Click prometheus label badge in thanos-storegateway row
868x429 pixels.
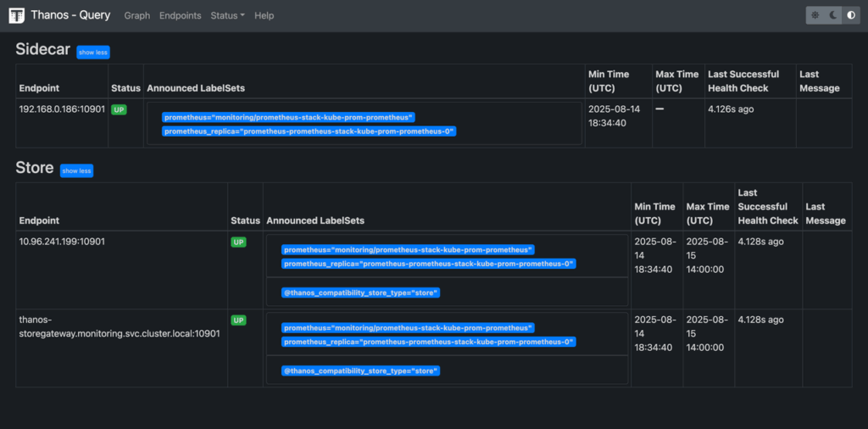pyautogui.click(x=408, y=328)
